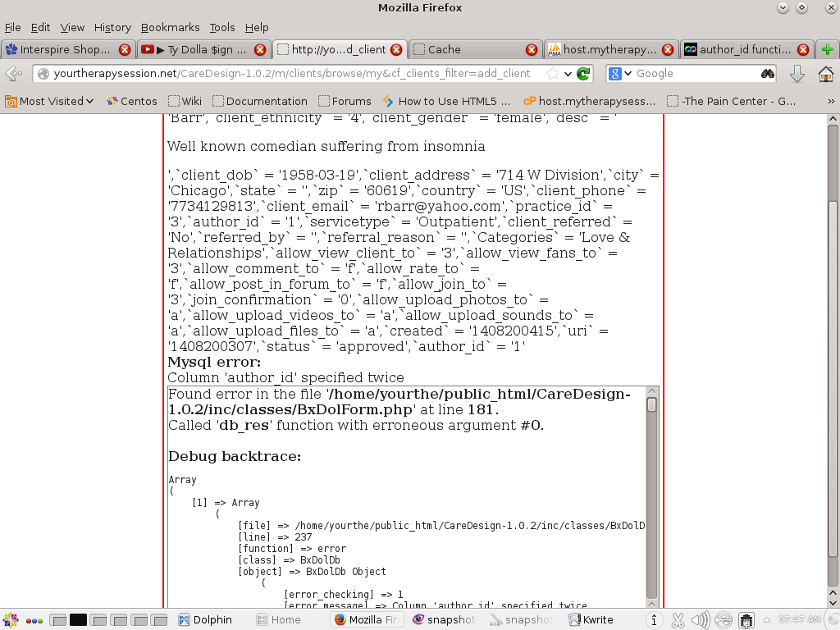This screenshot has width=840, height=630.
Task: Open the KDE application launcher
Action: [x=11, y=620]
